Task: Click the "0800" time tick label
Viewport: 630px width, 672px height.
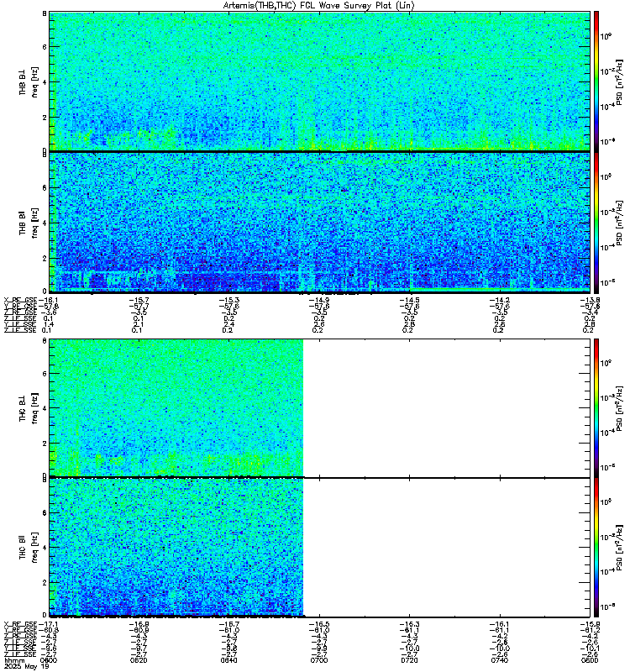Action: (591, 660)
